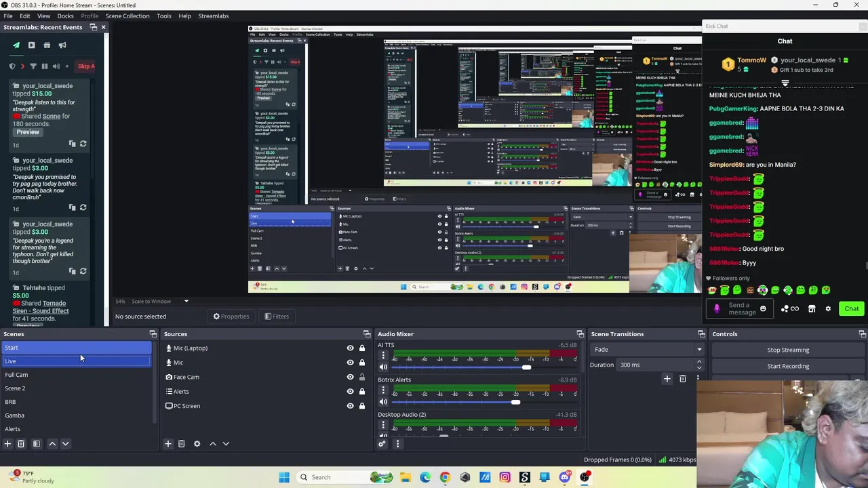Unlock the PC Screen source
868x488 pixels.
point(362,406)
